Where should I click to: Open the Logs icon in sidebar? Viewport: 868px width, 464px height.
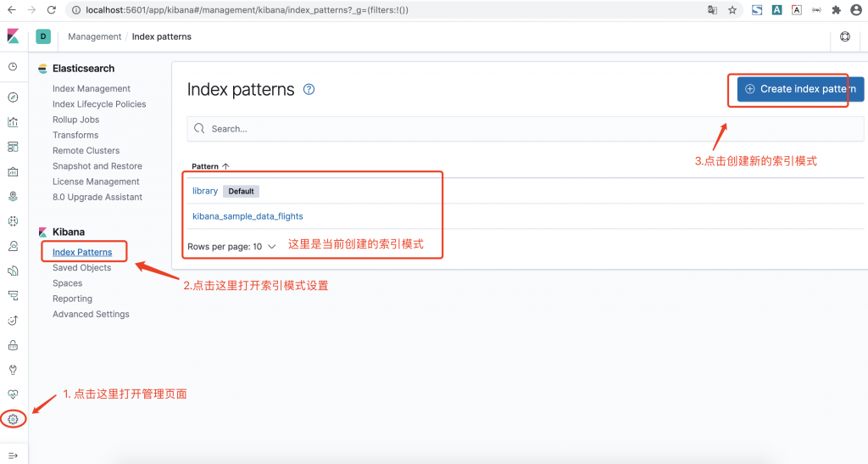coord(13,271)
